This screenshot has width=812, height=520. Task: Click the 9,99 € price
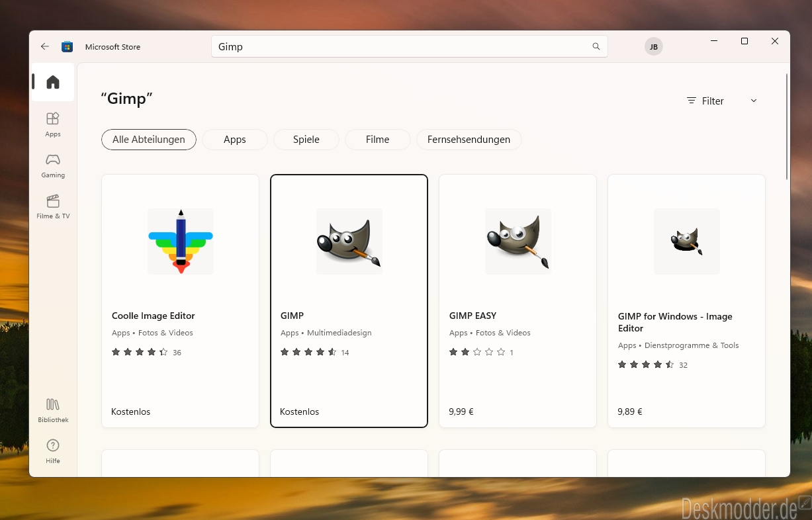click(x=461, y=412)
